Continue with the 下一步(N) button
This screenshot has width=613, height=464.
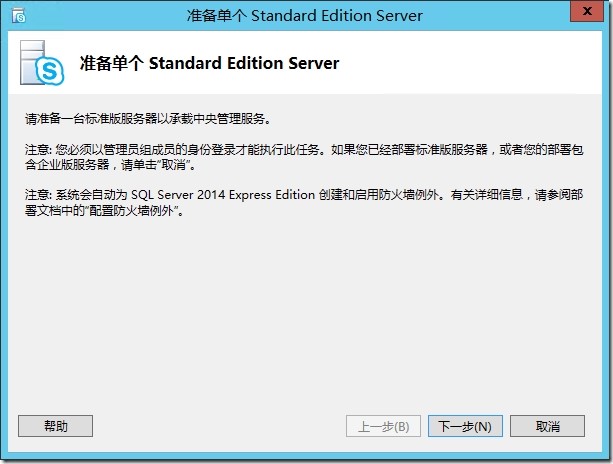(x=465, y=426)
